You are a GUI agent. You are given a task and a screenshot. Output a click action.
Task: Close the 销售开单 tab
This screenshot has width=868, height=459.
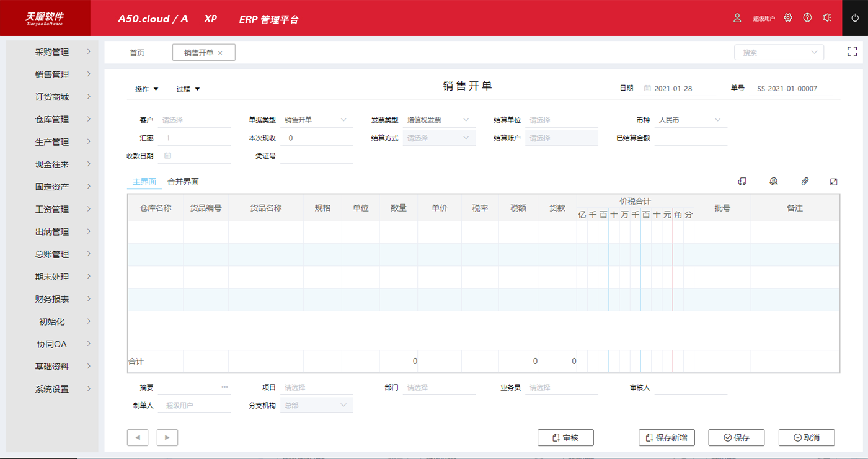coord(220,53)
